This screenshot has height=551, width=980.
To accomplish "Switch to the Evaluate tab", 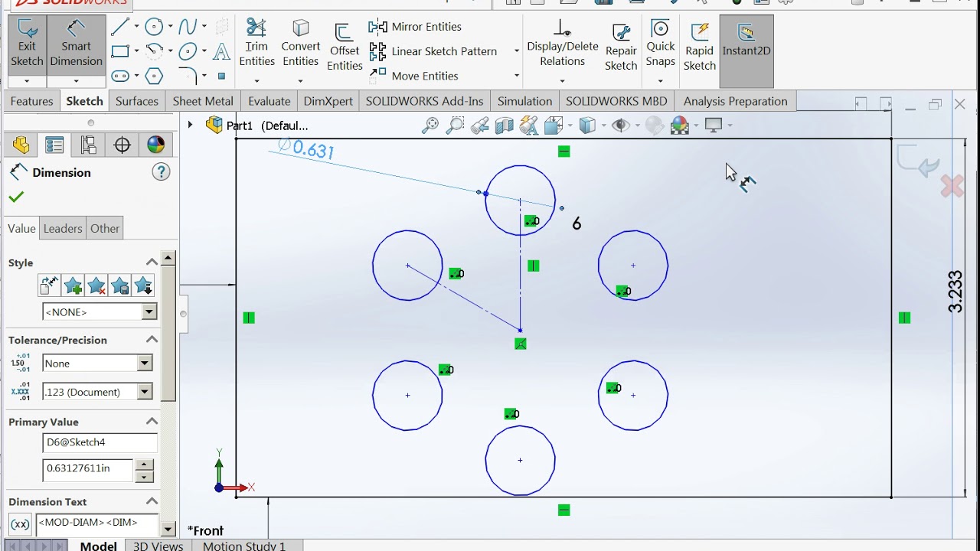I will [269, 101].
